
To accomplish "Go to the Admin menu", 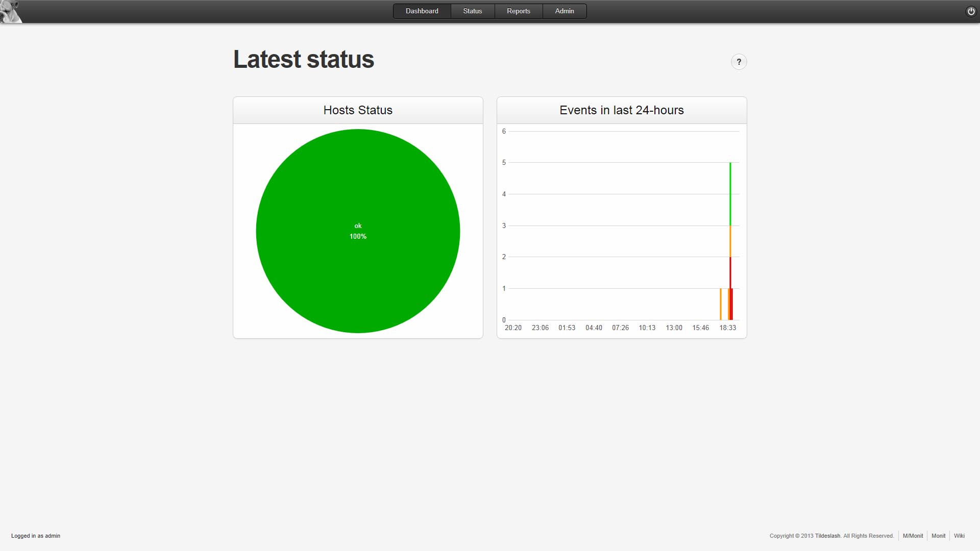I will (564, 11).
